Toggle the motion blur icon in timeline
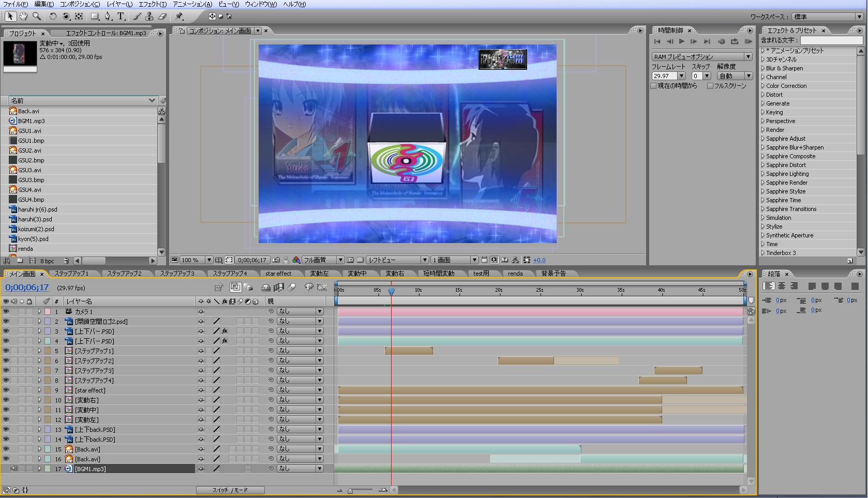 292,288
